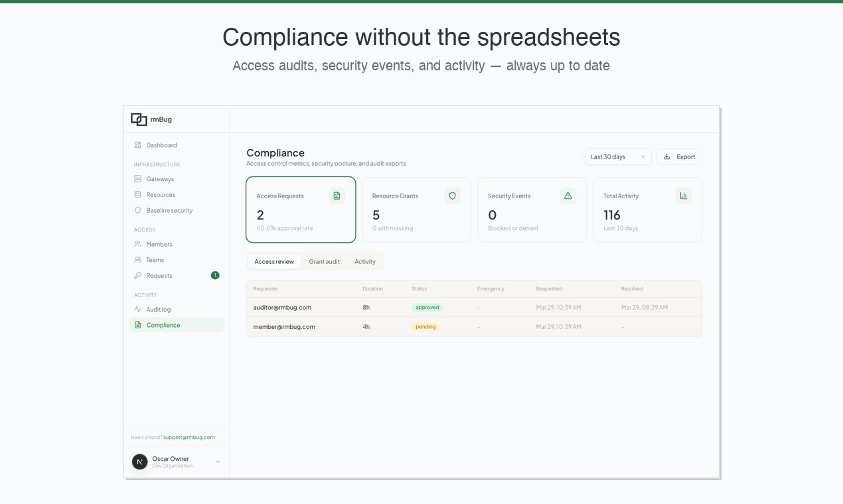The image size is (843, 504).
Task: Open the Last 30 days dropdown
Action: 618,157
